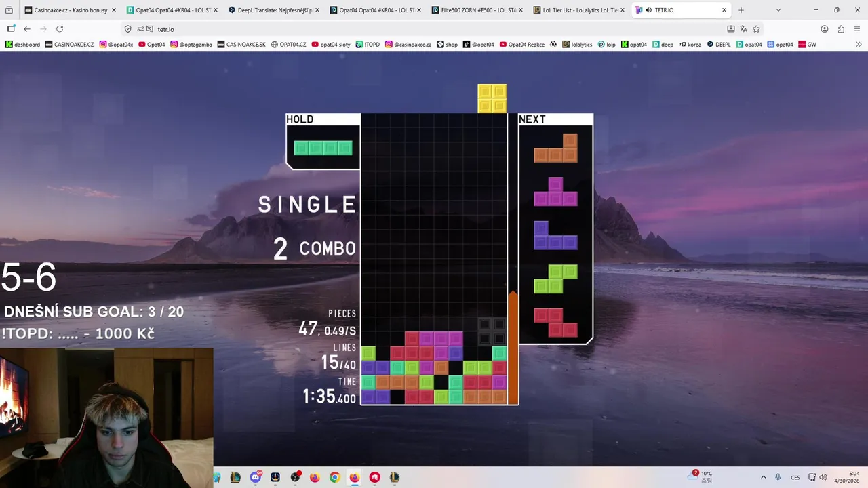
Task: Open the Opat04 Reakce bookmark
Action: 522,45
